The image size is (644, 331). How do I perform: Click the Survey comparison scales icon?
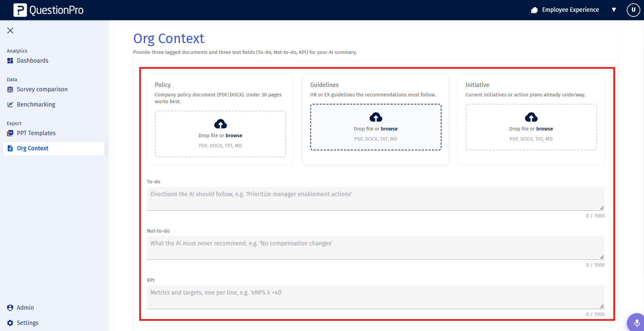tap(10, 89)
